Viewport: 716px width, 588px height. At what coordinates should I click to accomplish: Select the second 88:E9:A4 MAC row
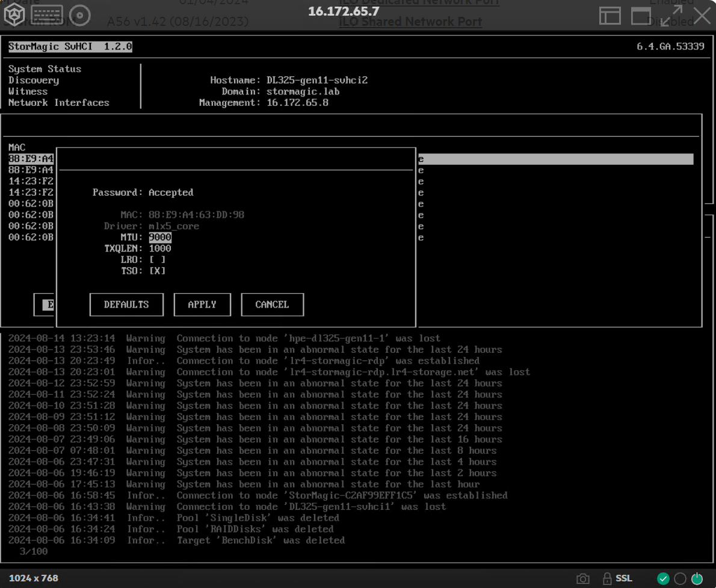(31, 170)
